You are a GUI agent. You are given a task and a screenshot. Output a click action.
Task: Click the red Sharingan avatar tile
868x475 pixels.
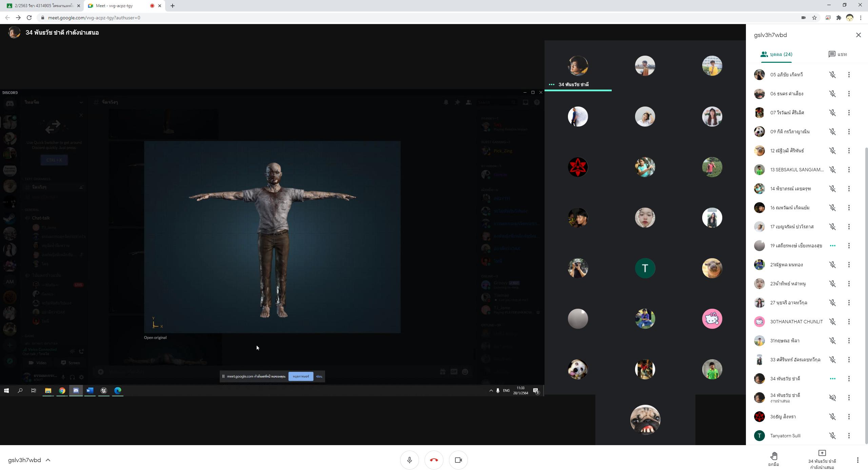point(578,167)
